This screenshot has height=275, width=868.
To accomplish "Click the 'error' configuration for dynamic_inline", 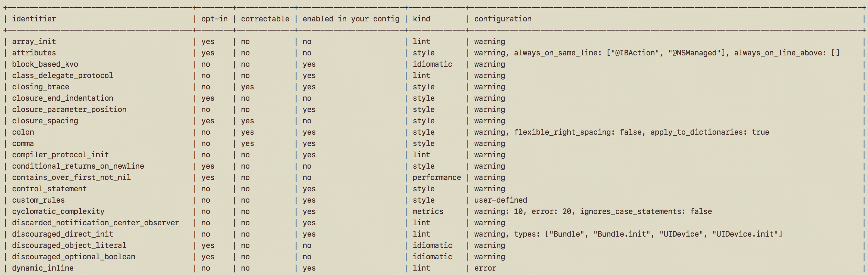I will [485, 268].
